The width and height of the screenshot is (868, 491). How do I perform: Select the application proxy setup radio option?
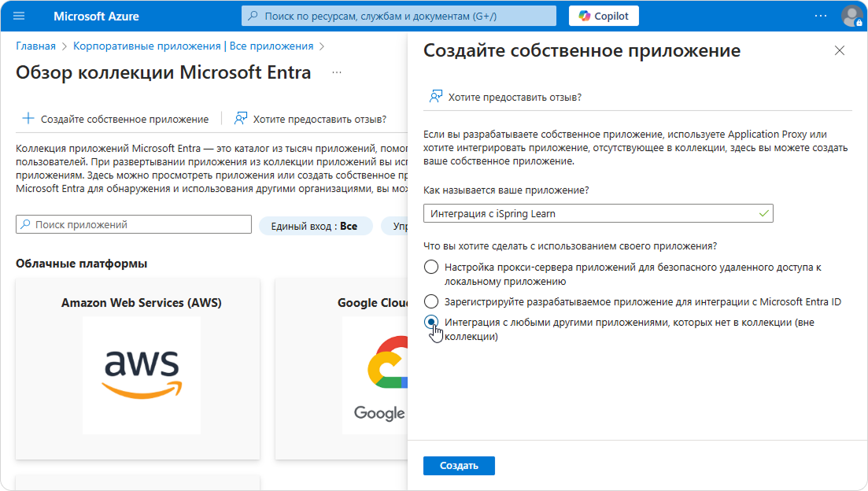tap(431, 268)
